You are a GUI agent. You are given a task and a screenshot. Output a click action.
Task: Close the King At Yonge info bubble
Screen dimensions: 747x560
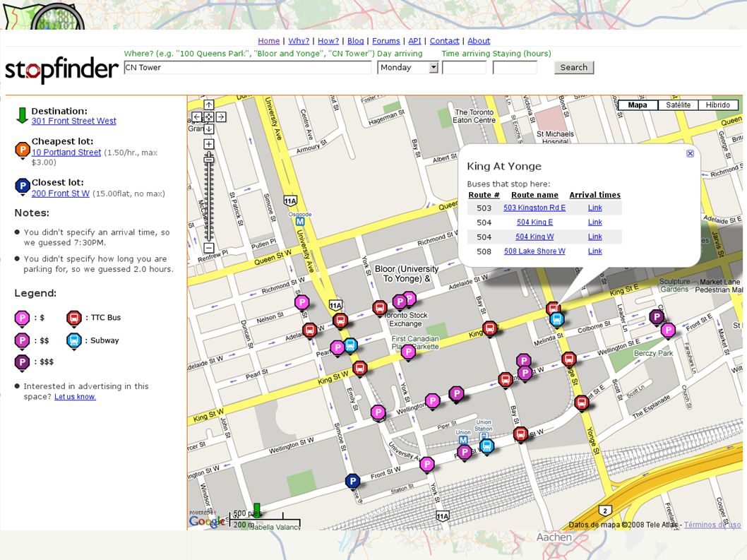point(690,153)
